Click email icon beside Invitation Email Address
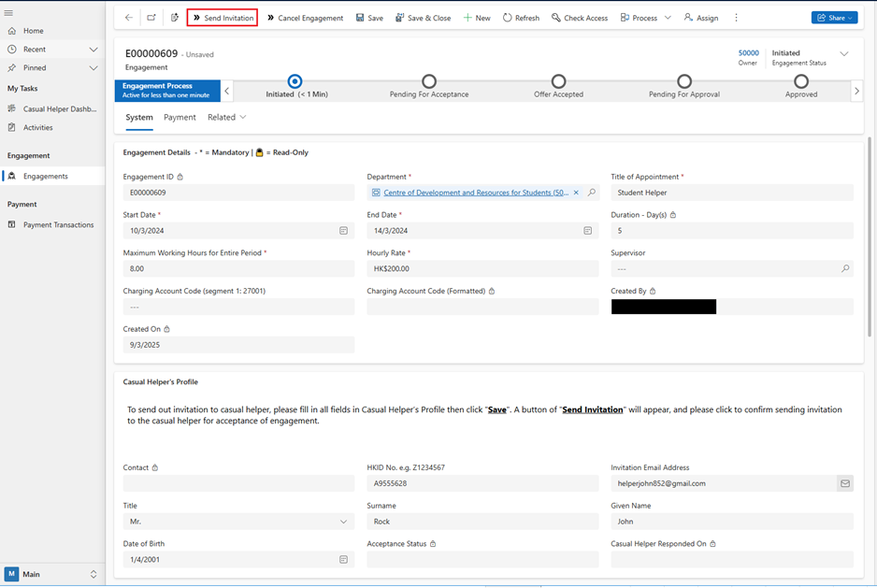 point(844,484)
